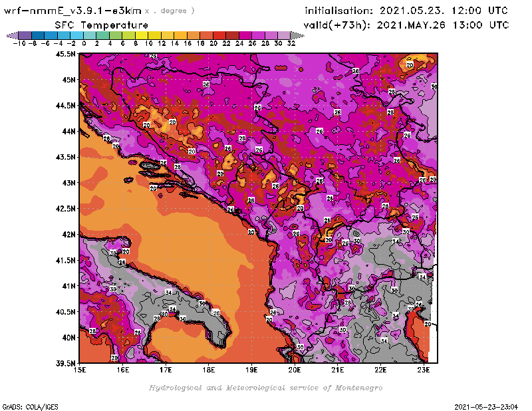The height and width of the screenshot is (411, 532).
Task: Click 'Hydrological and Meteorological service of Montenegro' caption
Action: (x=265, y=388)
